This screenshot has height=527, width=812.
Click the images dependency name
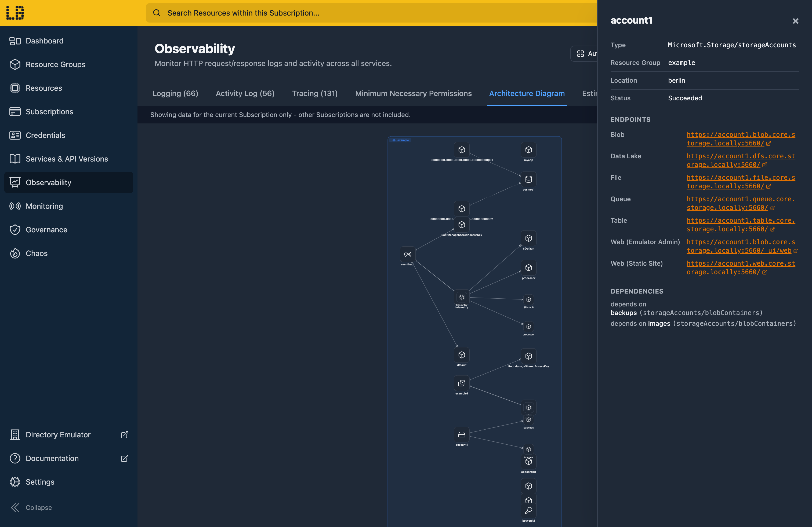pos(659,324)
